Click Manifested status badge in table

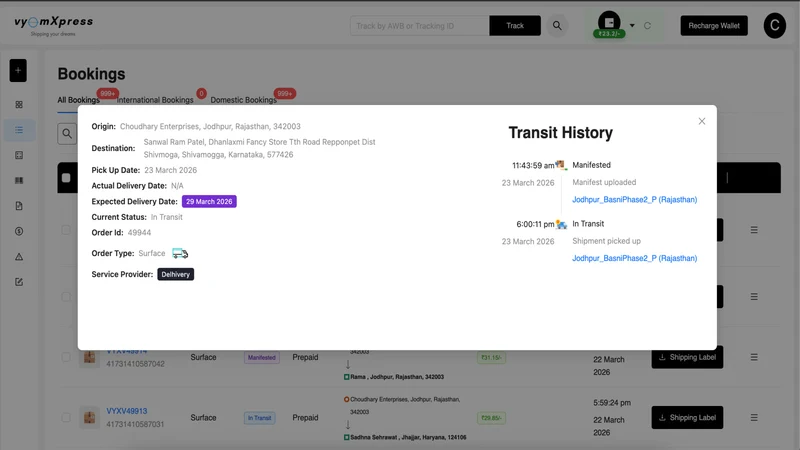click(262, 358)
